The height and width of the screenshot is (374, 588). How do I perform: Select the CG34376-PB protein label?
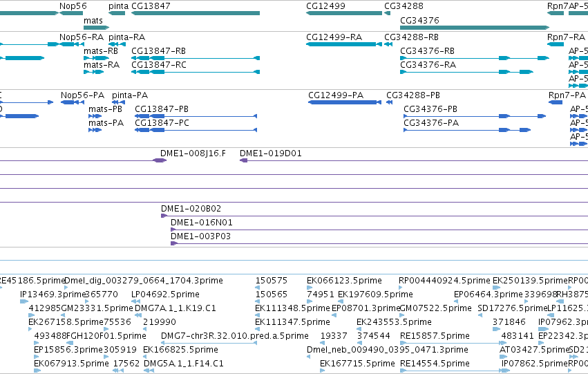point(430,109)
